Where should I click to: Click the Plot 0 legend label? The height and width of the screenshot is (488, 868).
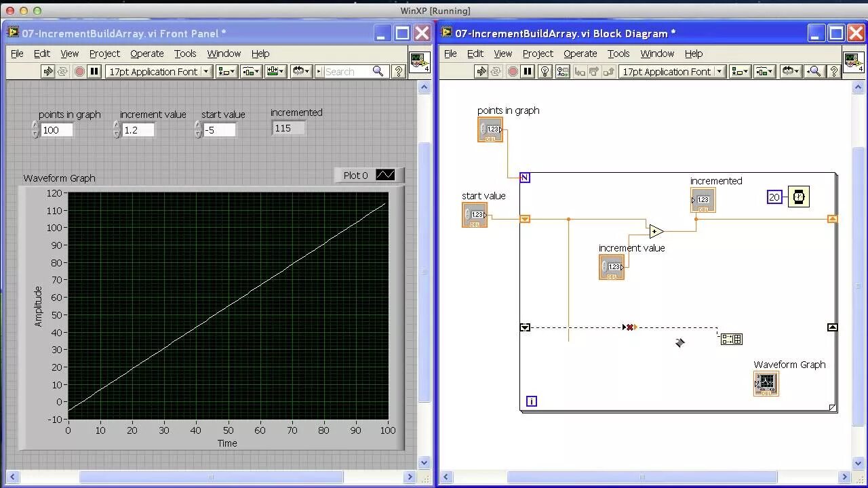click(x=355, y=176)
